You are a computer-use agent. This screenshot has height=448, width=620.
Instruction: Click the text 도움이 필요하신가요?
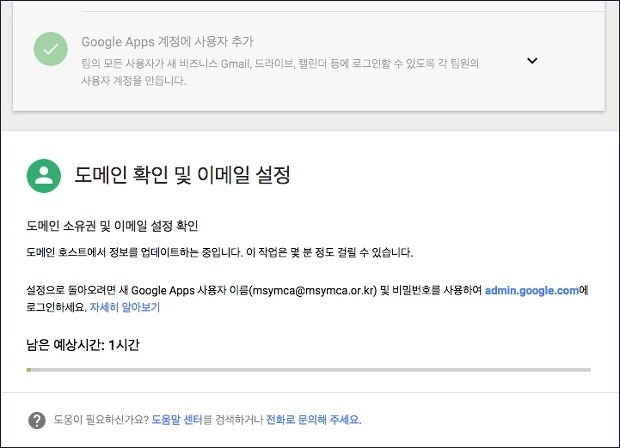click(x=101, y=420)
